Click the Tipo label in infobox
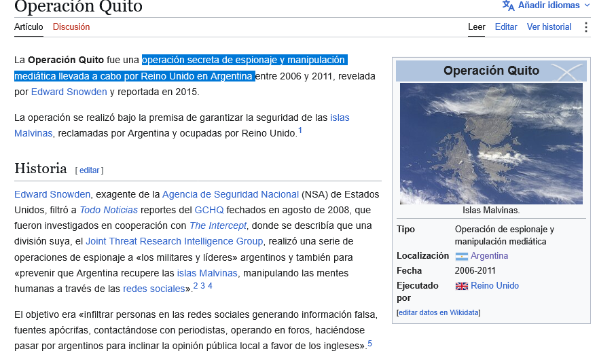This screenshot has height=364, width=597. click(405, 230)
